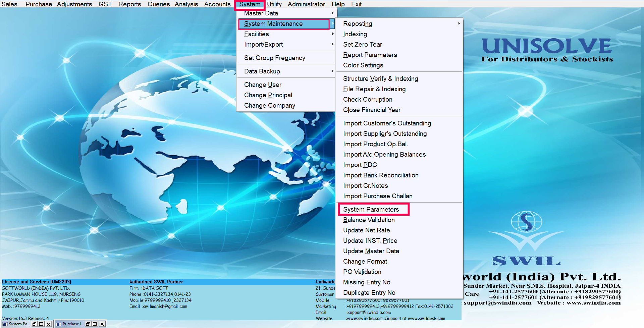Choose Import Customer's Outstanding
644x328 pixels.
pyautogui.click(x=399, y=123)
